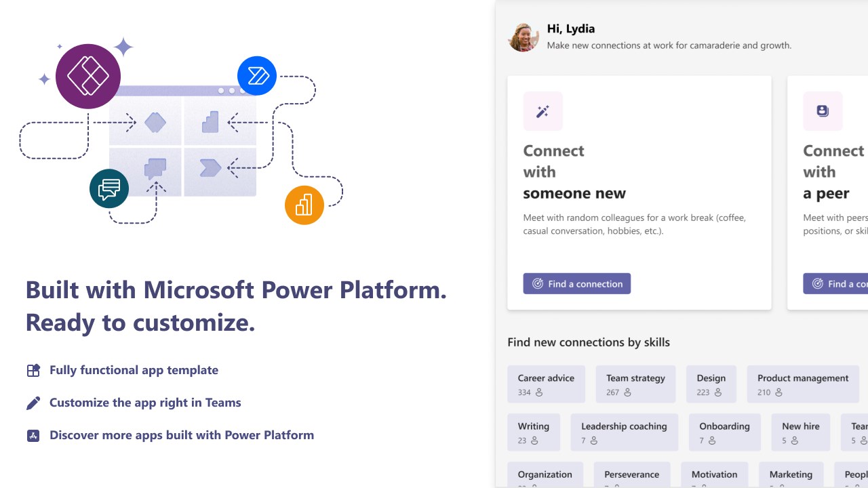This screenshot has height=488, width=868.
Task: Click the blue Power Automate circle icon
Action: [x=257, y=76]
